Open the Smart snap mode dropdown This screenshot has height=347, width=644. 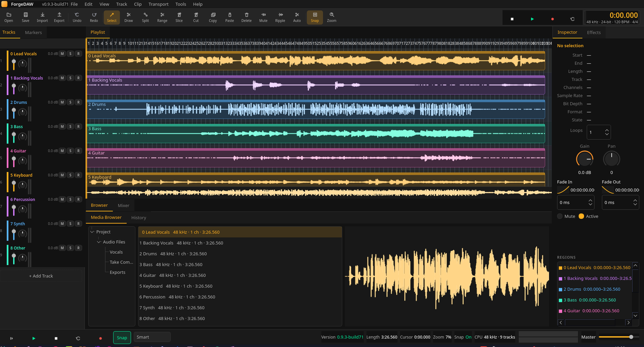(x=152, y=337)
